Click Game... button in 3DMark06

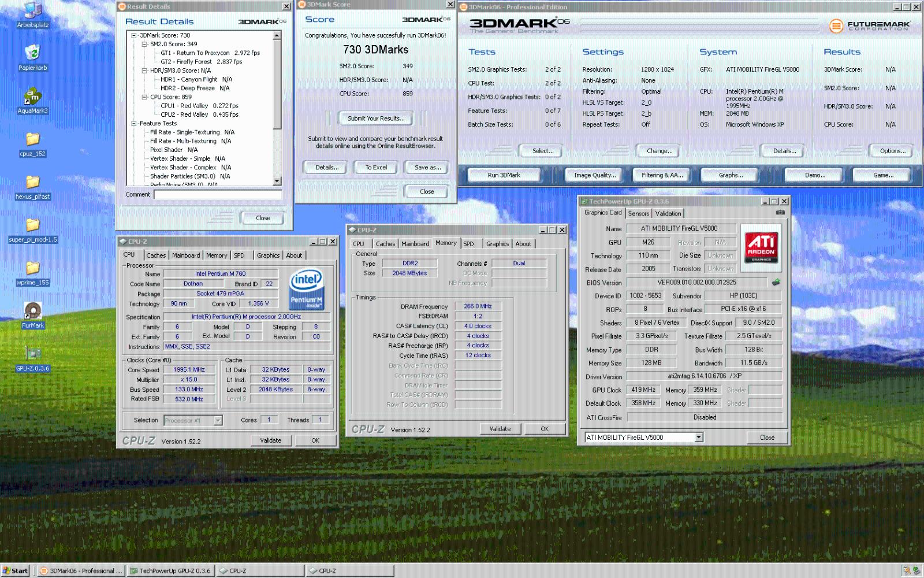point(883,175)
